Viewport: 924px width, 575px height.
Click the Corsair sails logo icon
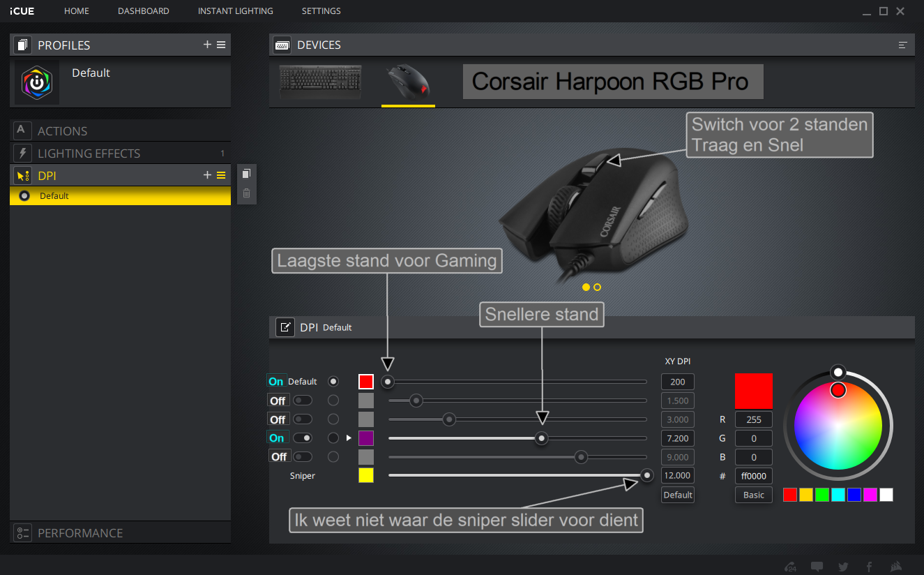(x=898, y=567)
